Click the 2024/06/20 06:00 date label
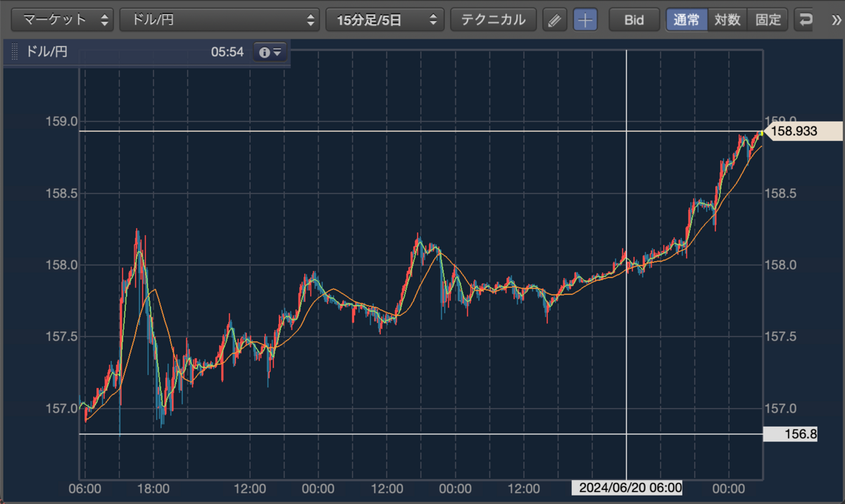The width and height of the screenshot is (845, 504). (627, 488)
